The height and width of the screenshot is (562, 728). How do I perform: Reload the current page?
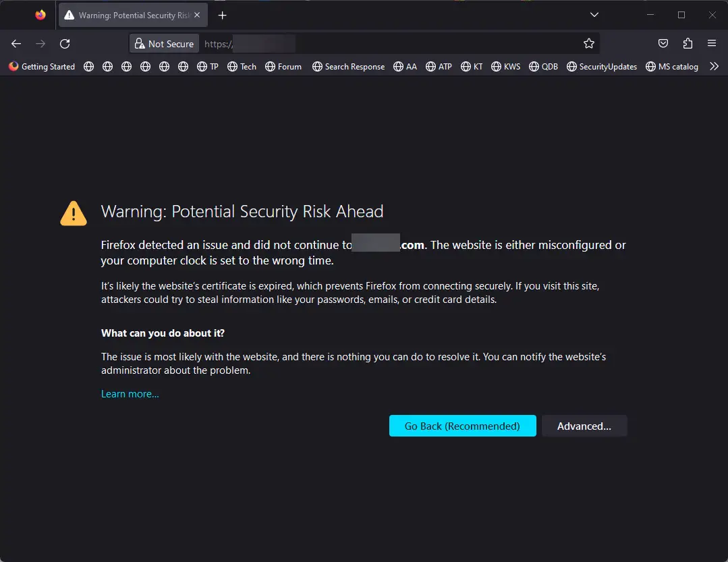coord(65,44)
